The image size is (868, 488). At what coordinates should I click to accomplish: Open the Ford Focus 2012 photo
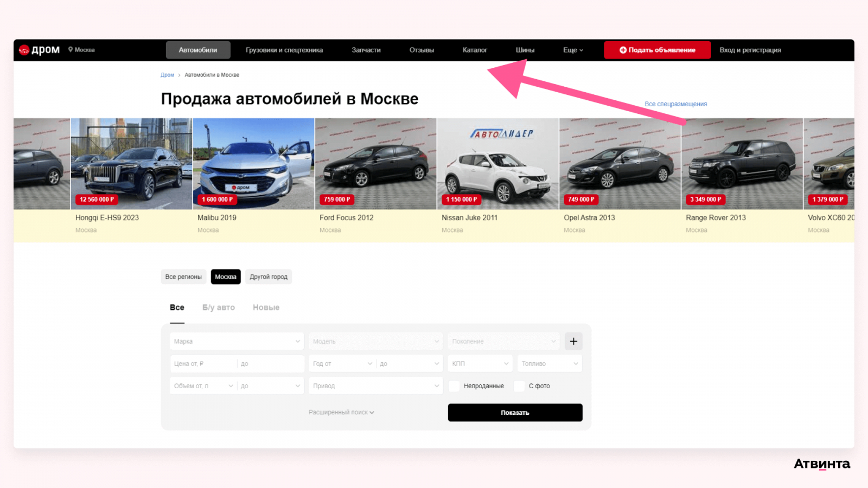click(375, 164)
